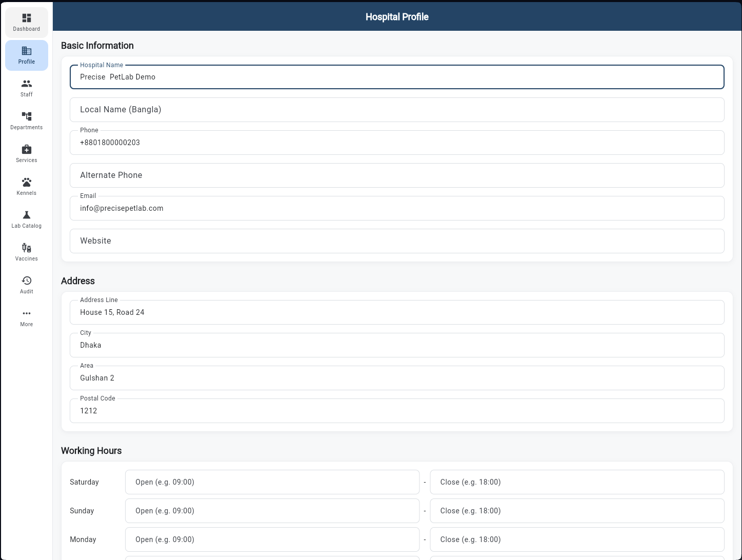Open the Dashboard grid icon

[x=27, y=18]
